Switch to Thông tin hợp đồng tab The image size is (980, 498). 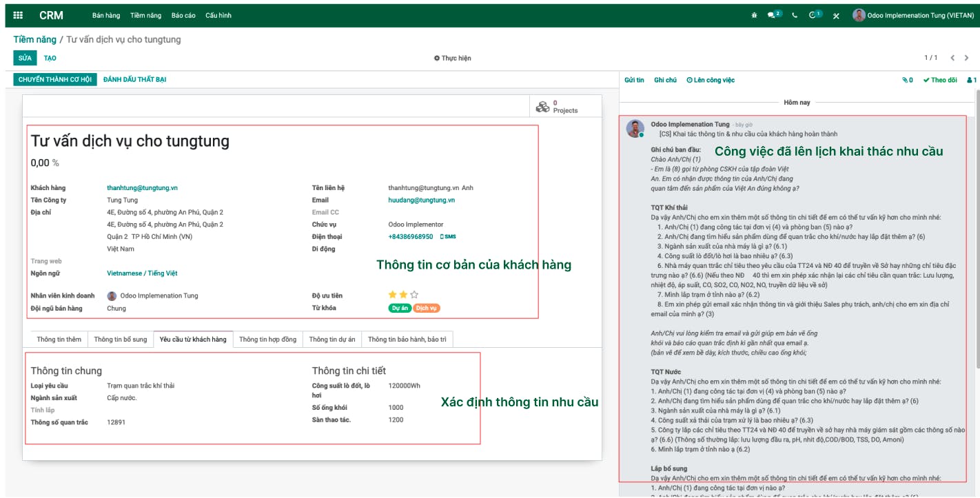point(267,339)
